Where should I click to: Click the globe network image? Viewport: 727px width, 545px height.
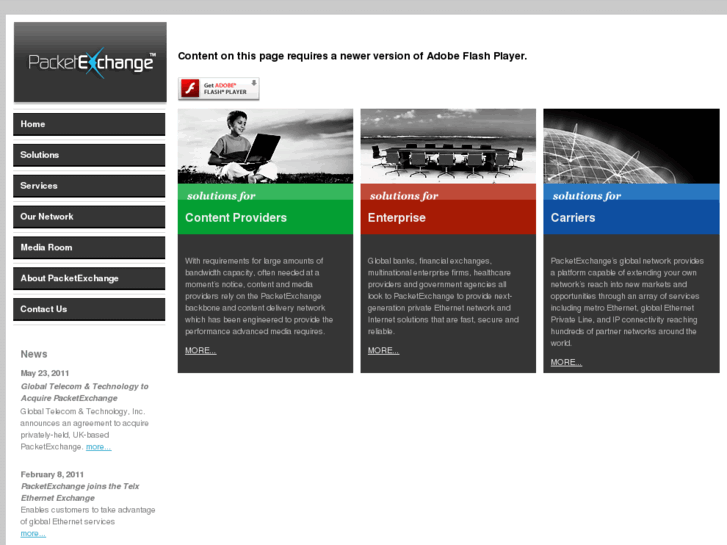(631, 146)
